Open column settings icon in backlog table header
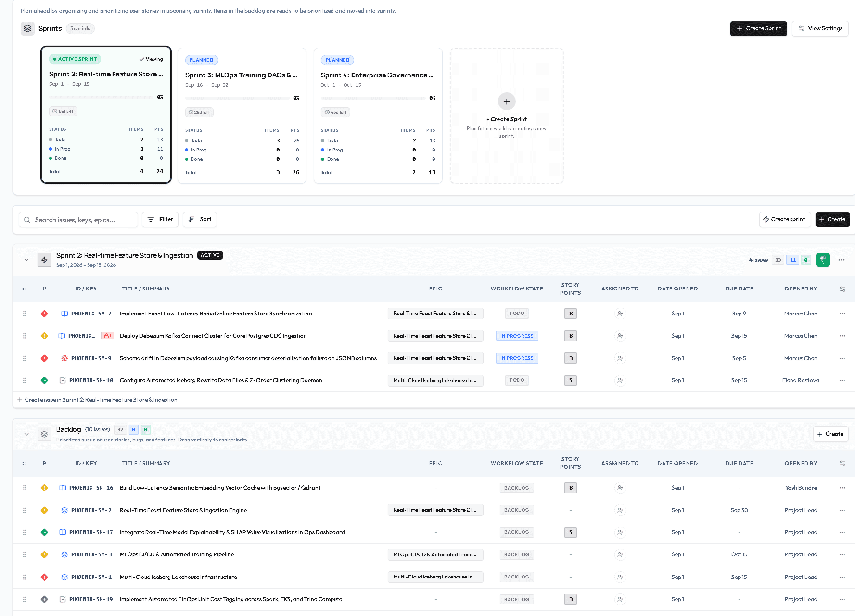The height and width of the screenshot is (616, 855). (842, 463)
